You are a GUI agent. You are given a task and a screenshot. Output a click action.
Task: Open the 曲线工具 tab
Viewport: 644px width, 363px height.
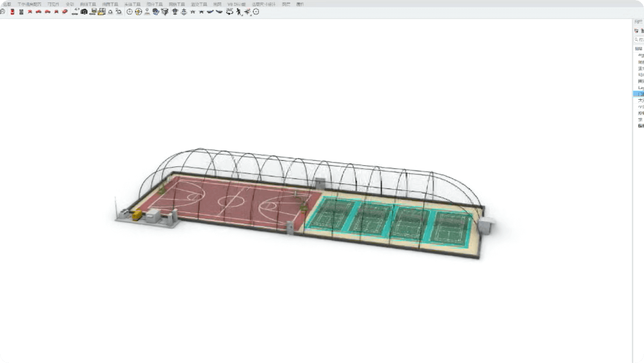tap(88, 4)
